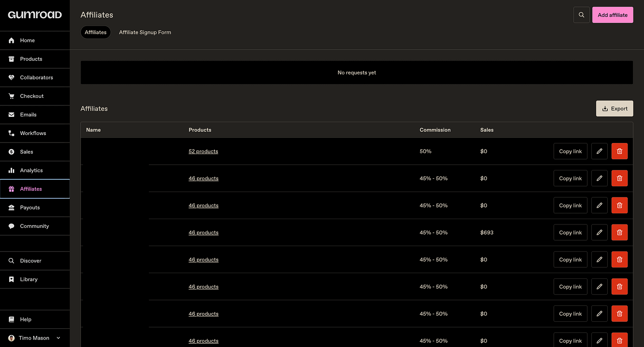Click the Products column header
This screenshot has height=347, width=644.
coord(200,130)
